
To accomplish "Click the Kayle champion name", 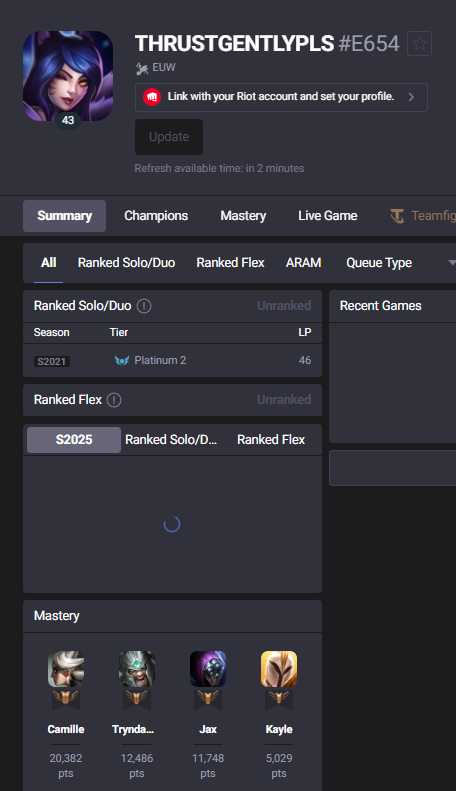I will pyautogui.click(x=279, y=729).
